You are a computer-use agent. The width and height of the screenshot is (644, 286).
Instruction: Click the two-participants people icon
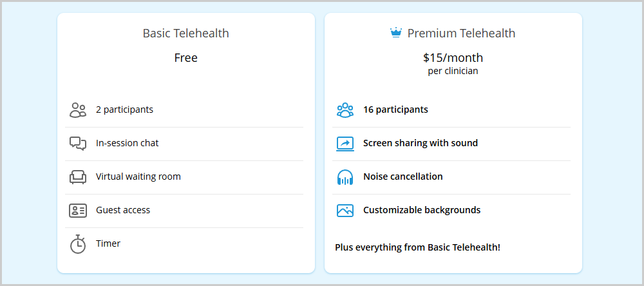pos(78,110)
